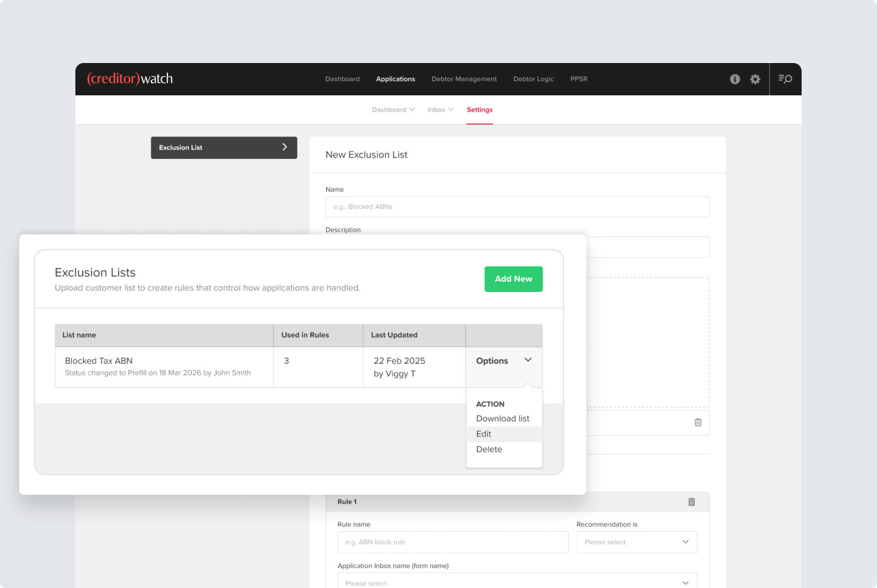Click arrow on Exclusion List sidebar item
This screenshot has height=588, width=877.
click(x=284, y=147)
